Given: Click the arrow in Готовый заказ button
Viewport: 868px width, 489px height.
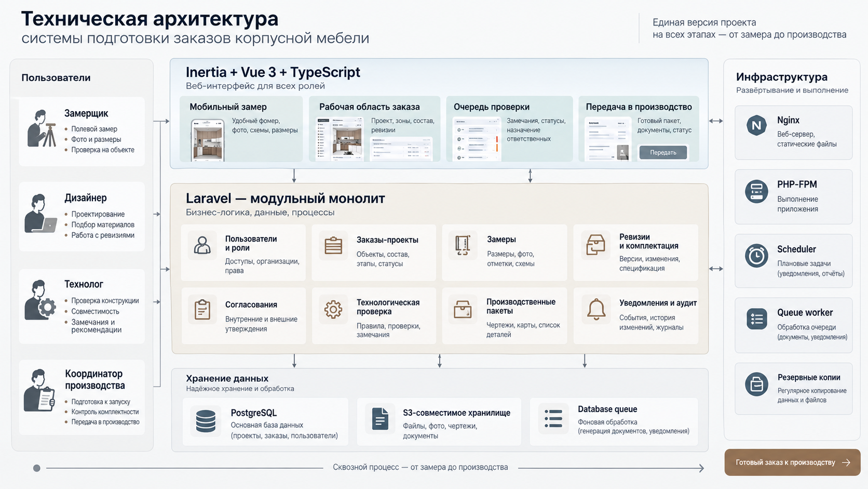Looking at the screenshot, I should 846,462.
